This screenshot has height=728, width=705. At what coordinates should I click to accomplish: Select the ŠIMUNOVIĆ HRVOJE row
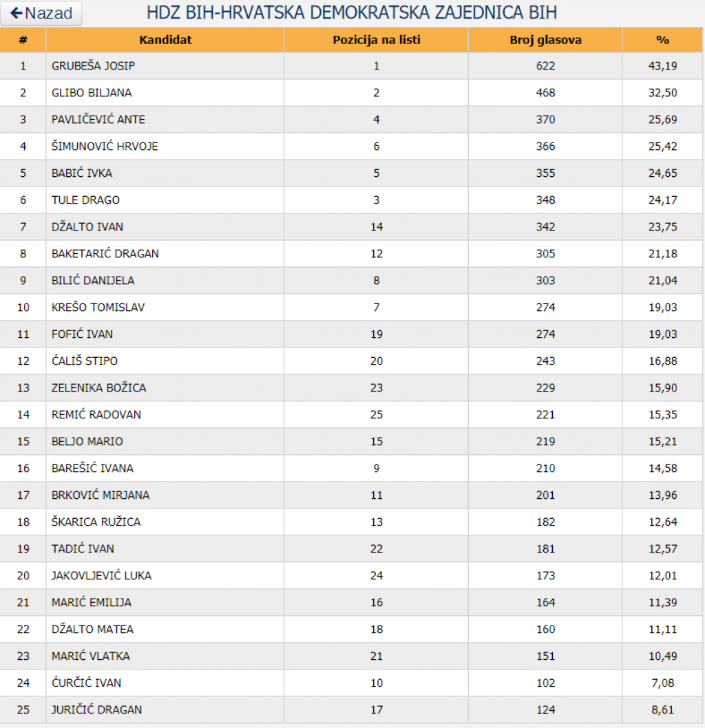click(351, 147)
